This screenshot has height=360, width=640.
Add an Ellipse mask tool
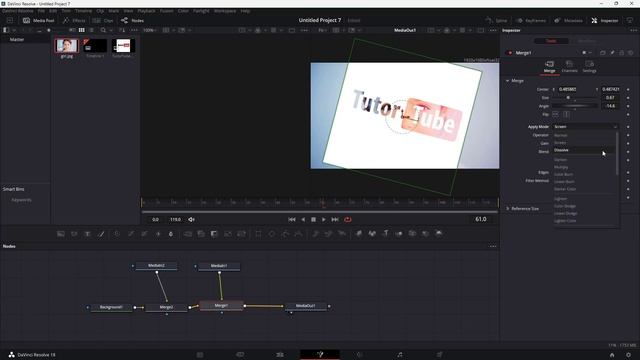click(x=272, y=234)
